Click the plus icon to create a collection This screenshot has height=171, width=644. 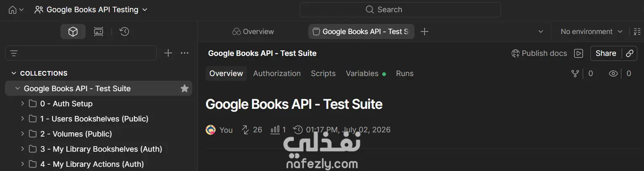pyautogui.click(x=168, y=53)
